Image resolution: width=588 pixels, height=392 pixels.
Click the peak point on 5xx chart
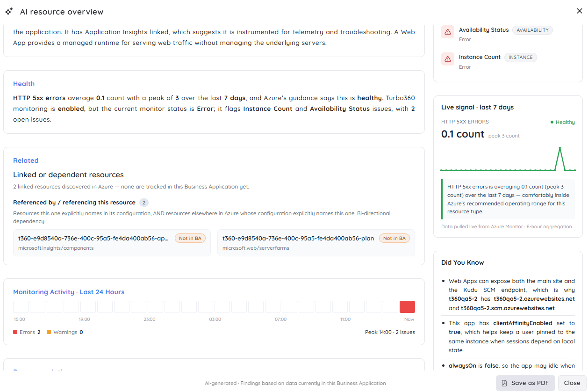tap(559, 148)
